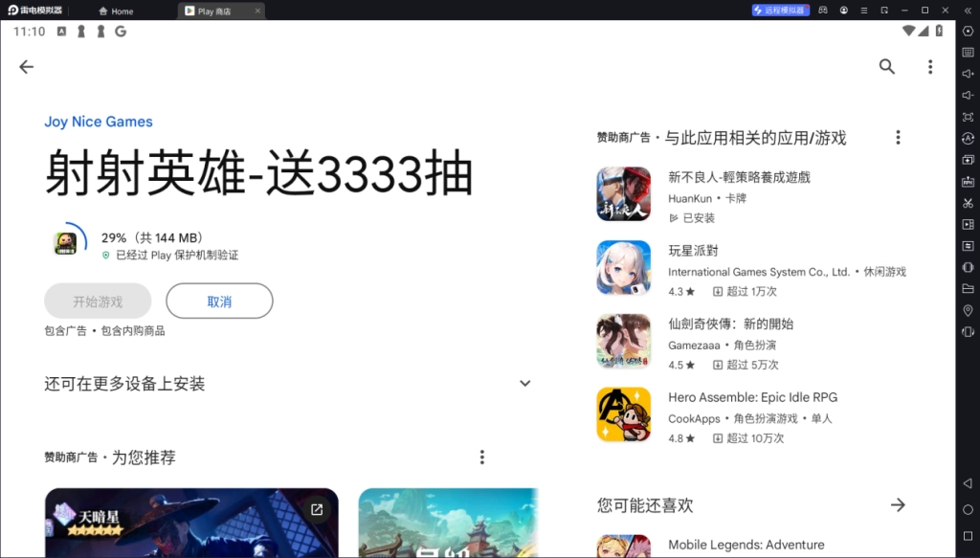Open 仙劍奇俠傳 app icon
This screenshot has height=558, width=980.
click(x=623, y=341)
